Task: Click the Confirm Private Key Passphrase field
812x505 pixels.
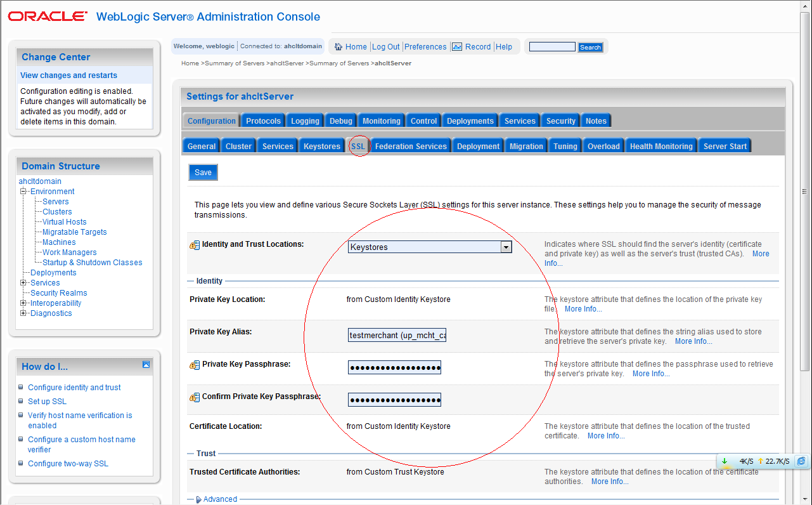Action: (394, 400)
